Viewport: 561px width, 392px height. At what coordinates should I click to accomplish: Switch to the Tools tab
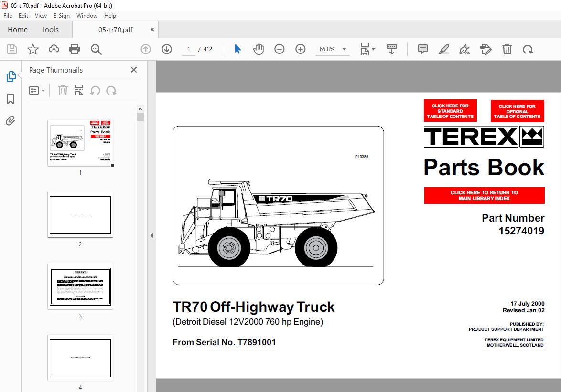coord(50,30)
